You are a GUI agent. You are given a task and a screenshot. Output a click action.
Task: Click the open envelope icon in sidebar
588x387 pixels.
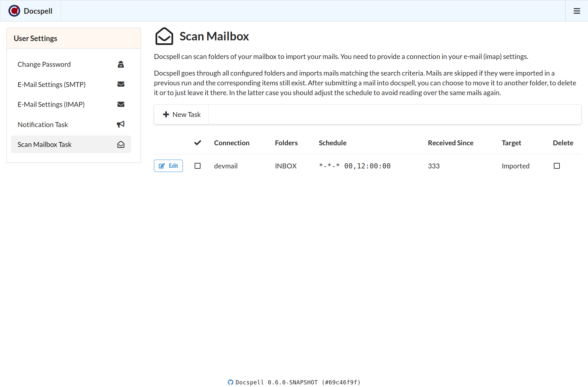[121, 145]
